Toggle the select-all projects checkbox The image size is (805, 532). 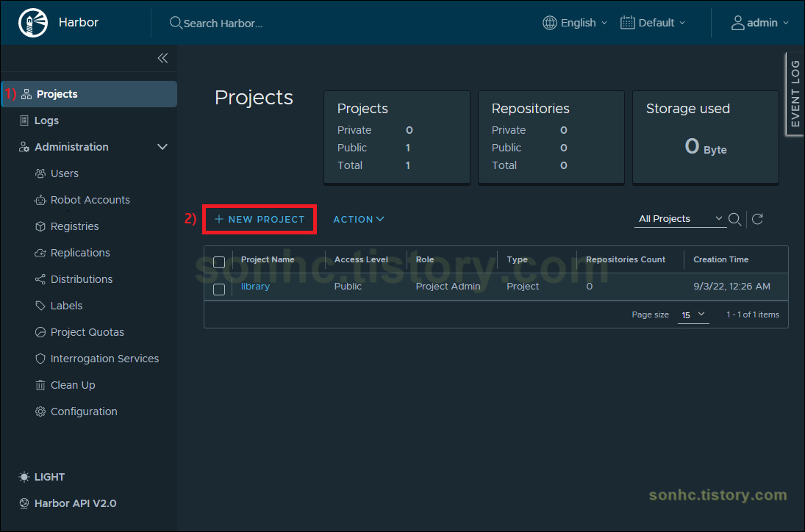[x=219, y=262]
